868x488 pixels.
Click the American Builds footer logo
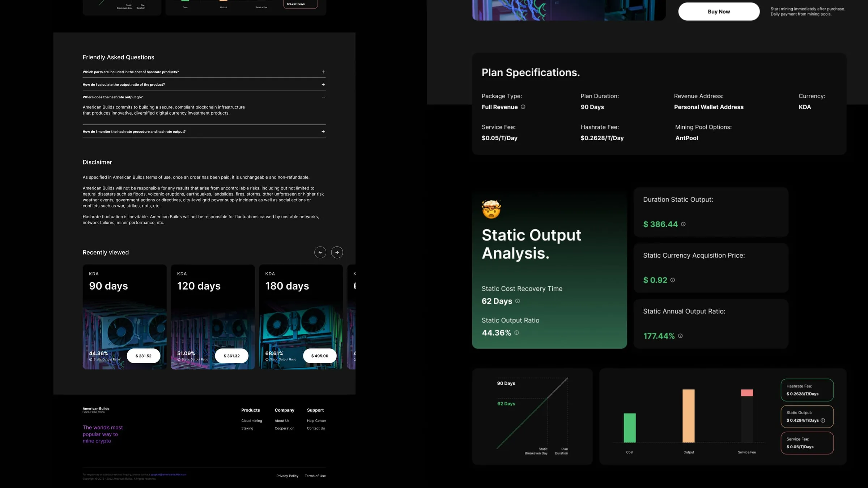96,410
